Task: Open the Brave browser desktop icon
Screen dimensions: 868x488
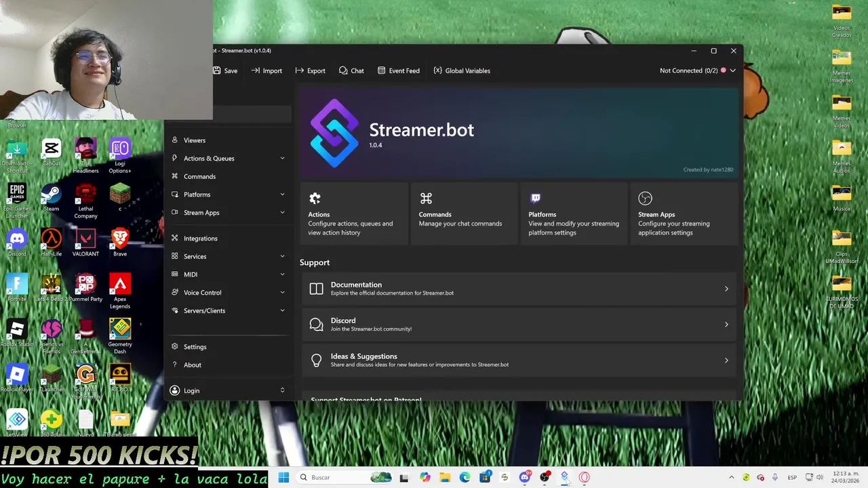Action: pos(120,243)
